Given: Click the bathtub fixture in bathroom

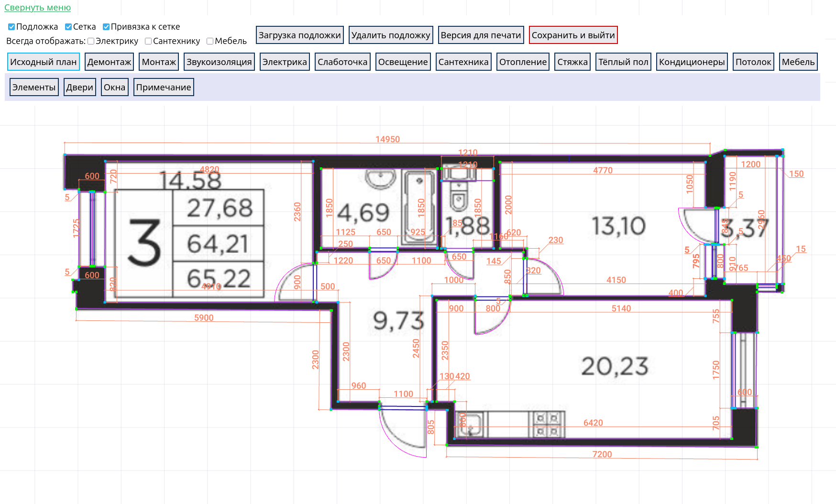Looking at the screenshot, I should pyautogui.click(x=419, y=208).
